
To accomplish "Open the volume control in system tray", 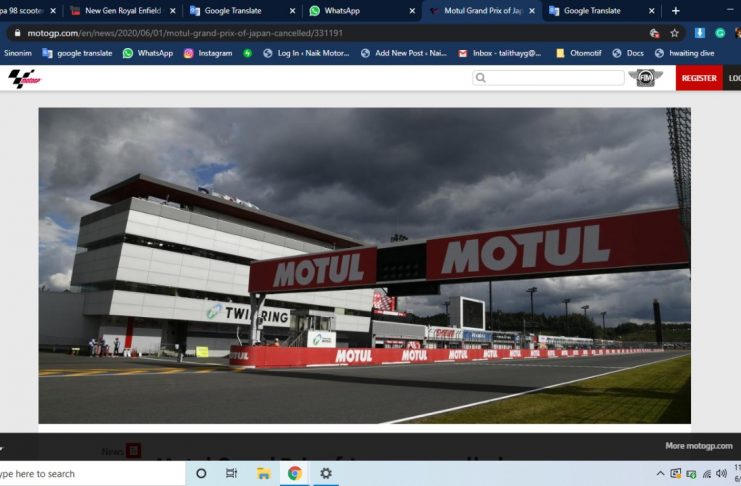I will [721, 473].
